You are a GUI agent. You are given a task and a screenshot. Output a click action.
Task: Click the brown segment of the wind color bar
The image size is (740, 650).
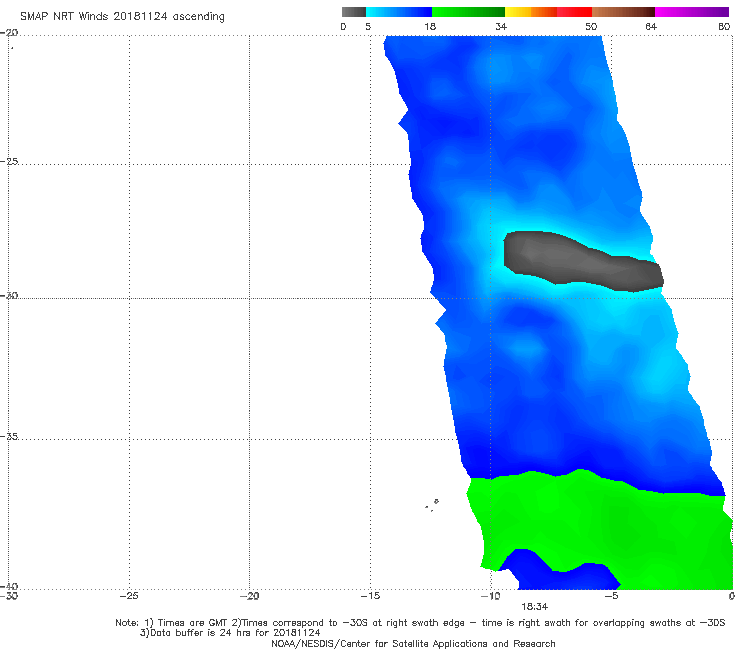point(623,12)
